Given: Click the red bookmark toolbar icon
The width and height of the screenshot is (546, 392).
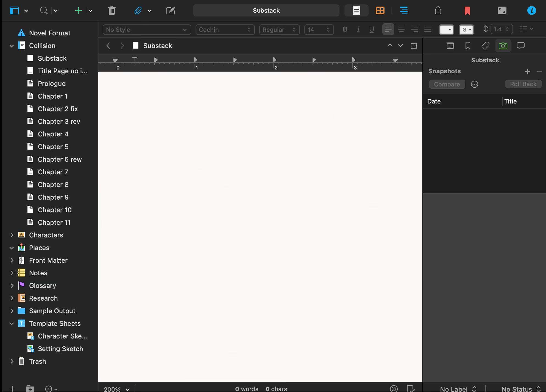Looking at the screenshot, I should pos(467,11).
